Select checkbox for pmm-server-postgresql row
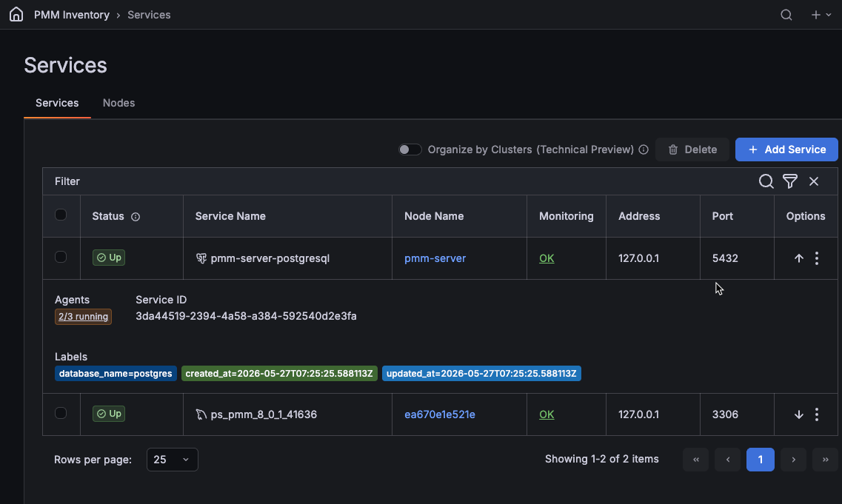Viewport: 842px width, 504px height. pyautogui.click(x=61, y=257)
